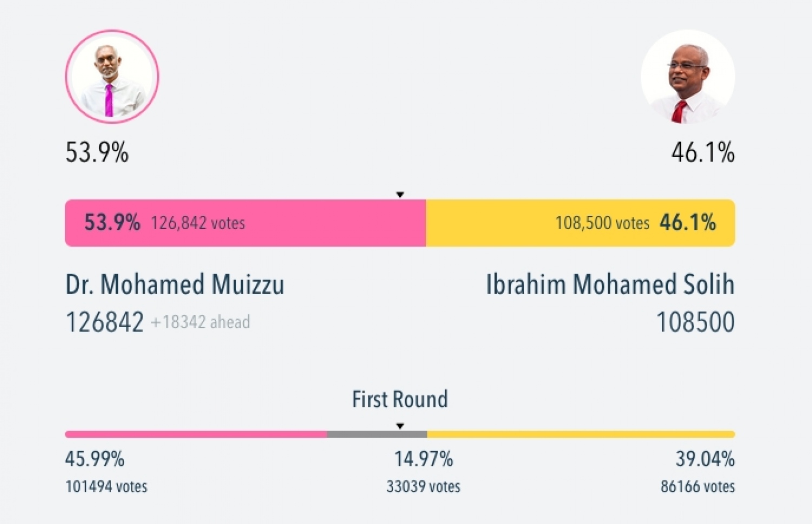Click the 39.04% first round percentage

705,459
